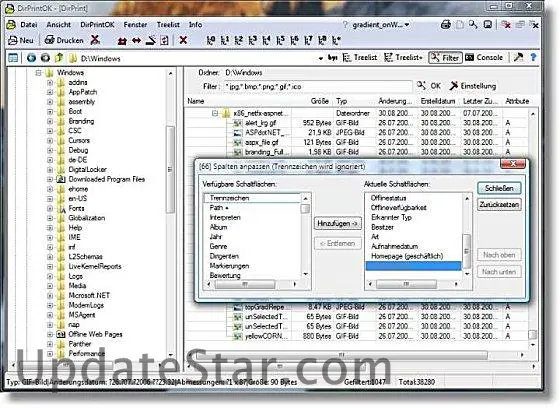Open the Einstellung settings button

(x=473, y=86)
